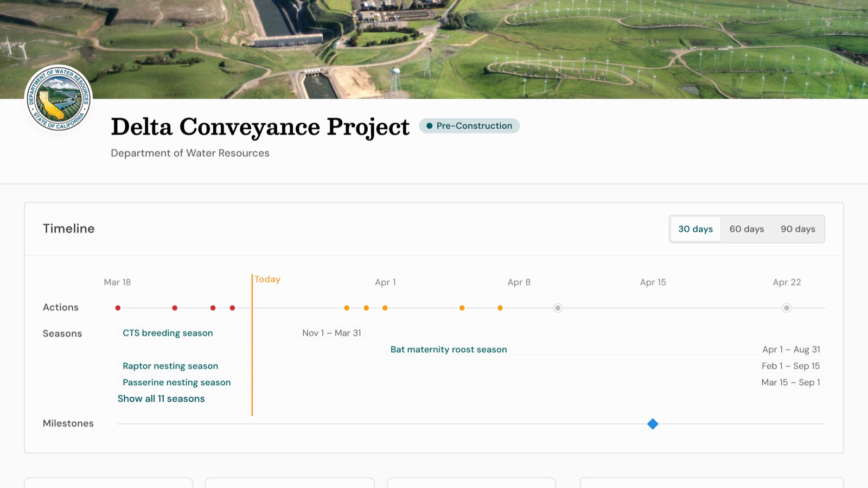Click the red action dot nearest Today
The width and height of the screenshot is (868, 488).
[232, 308]
